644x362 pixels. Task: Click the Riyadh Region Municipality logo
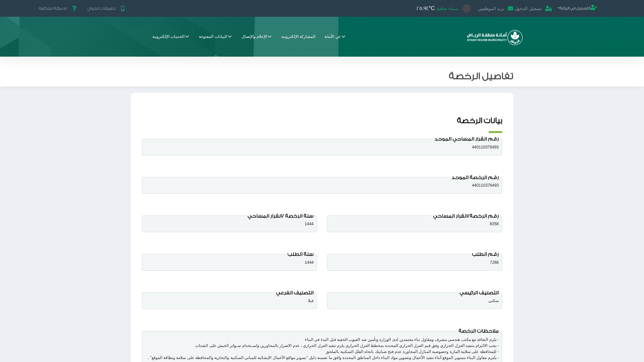point(495,37)
